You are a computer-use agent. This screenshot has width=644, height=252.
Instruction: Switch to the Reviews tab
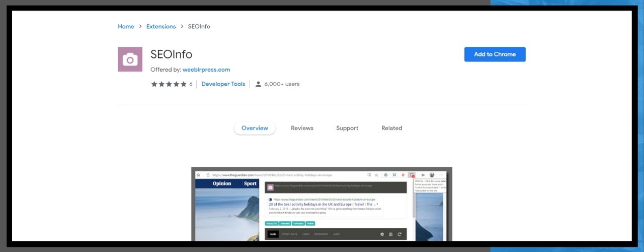[302, 128]
